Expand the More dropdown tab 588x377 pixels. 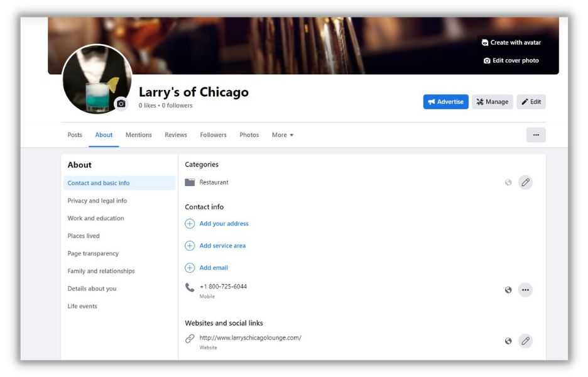(x=282, y=135)
